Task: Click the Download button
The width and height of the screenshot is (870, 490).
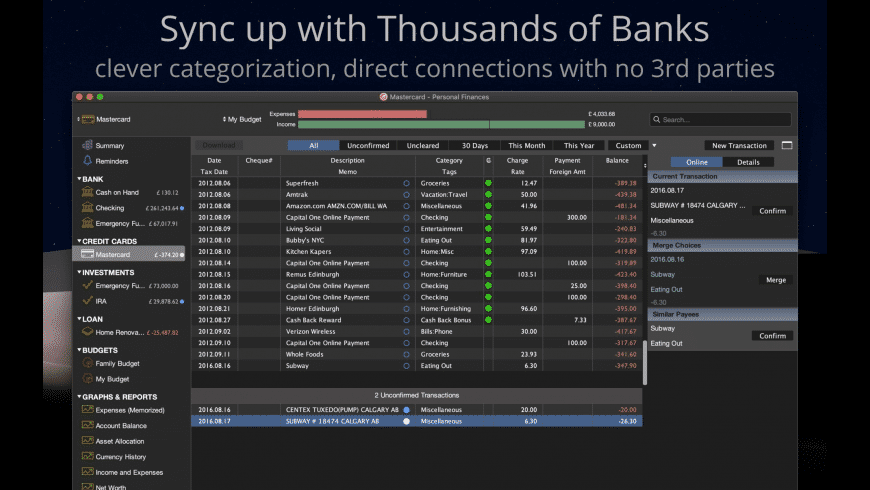Action: coord(219,145)
